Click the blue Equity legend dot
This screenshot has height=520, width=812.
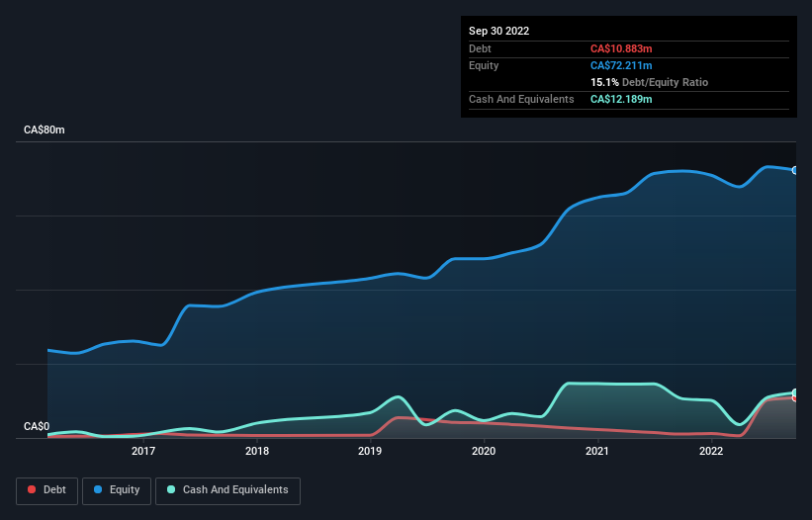(98, 489)
